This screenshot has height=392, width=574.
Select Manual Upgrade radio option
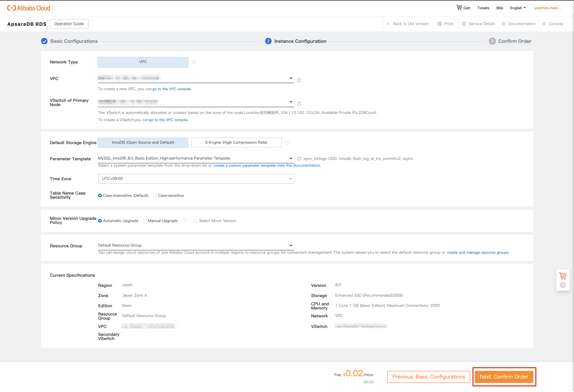pos(145,221)
